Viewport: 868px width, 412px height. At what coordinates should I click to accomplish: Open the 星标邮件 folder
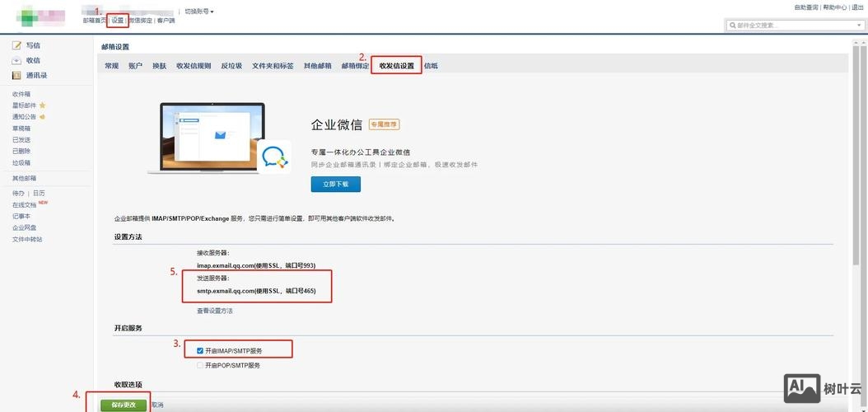[x=25, y=105]
